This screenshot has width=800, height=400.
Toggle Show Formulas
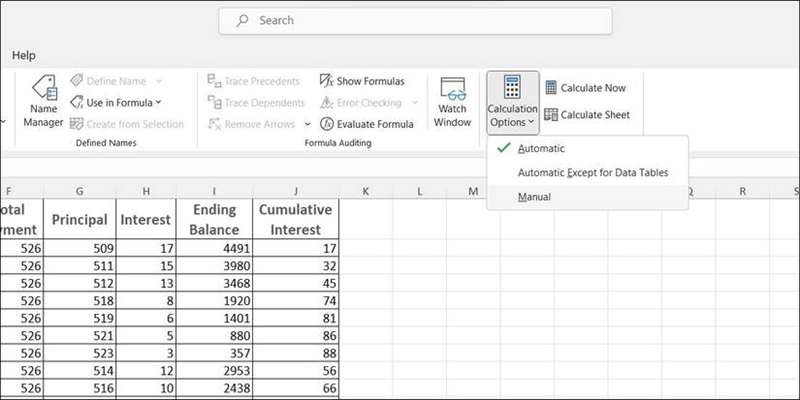(x=362, y=81)
